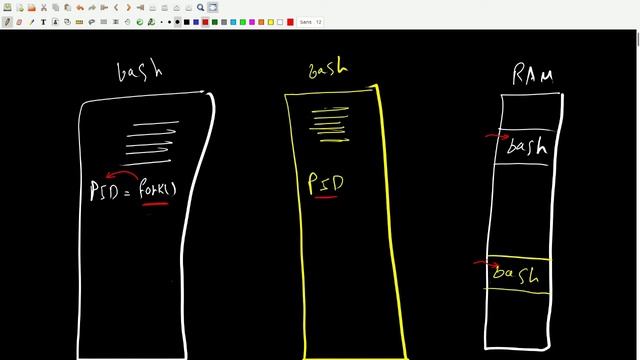
Task: Paste from clipboard
Action: [68, 7]
